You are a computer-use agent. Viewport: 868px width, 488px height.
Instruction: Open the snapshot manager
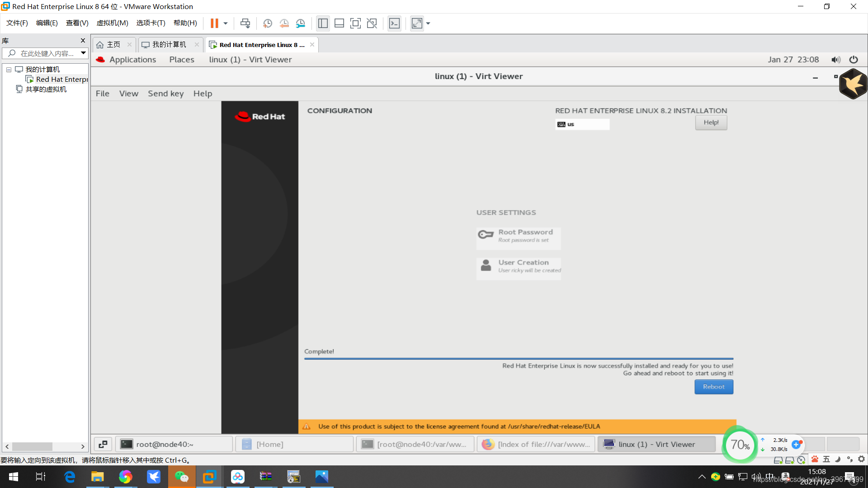(301, 23)
